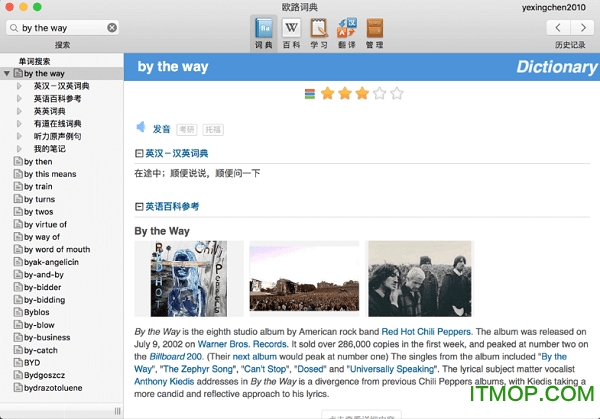Open the 'Red Hot Chili Peppers' link
The height and width of the screenshot is (419, 600).
(x=424, y=330)
